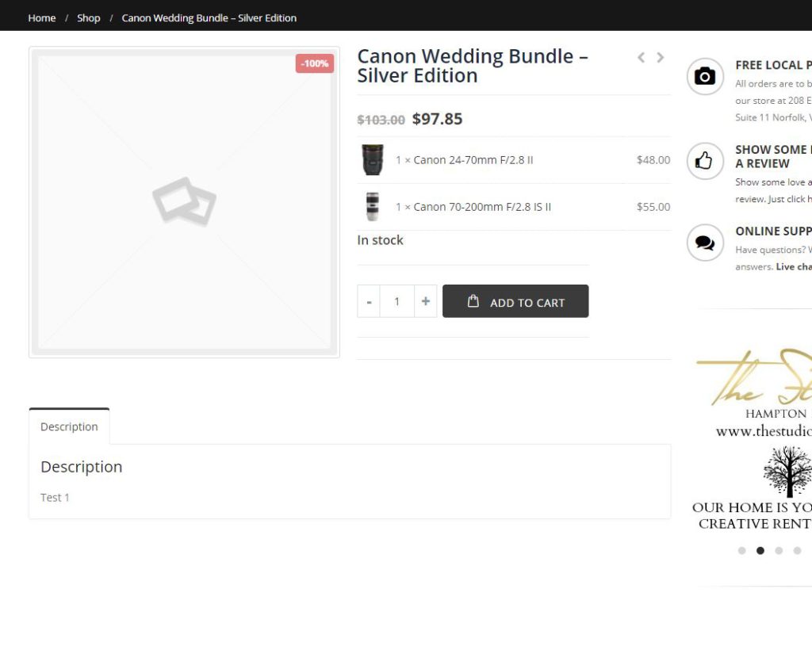Click the -100% sale badge
812x646 pixels.
coord(314,63)
